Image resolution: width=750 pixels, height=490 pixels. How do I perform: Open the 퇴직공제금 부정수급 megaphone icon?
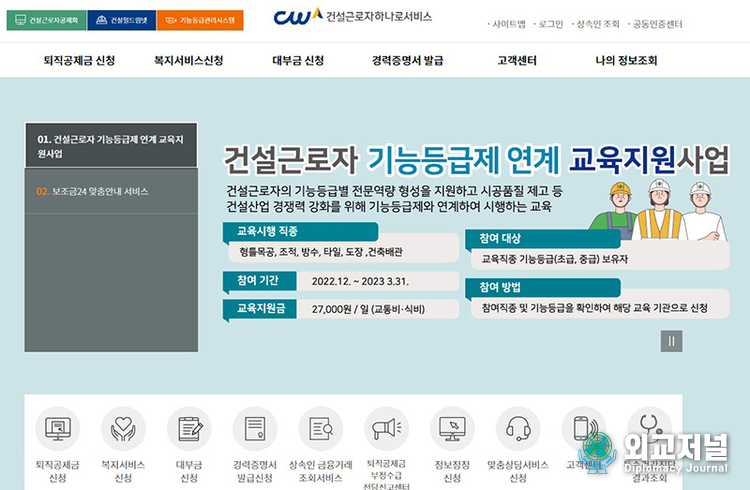pyautogui.click(x=386, y=429)
